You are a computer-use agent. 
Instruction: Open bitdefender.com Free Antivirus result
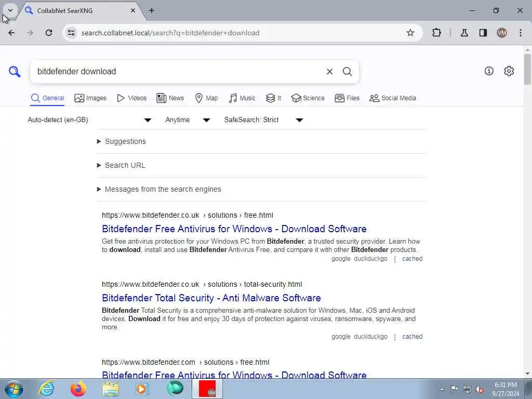click(x=234, y=375)
